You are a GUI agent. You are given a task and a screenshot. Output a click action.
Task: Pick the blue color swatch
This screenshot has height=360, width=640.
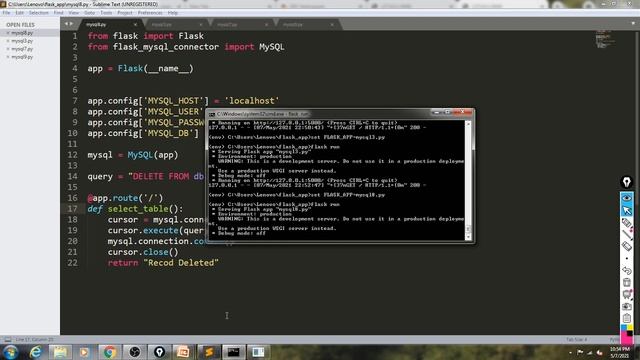[x=624, y=328]
